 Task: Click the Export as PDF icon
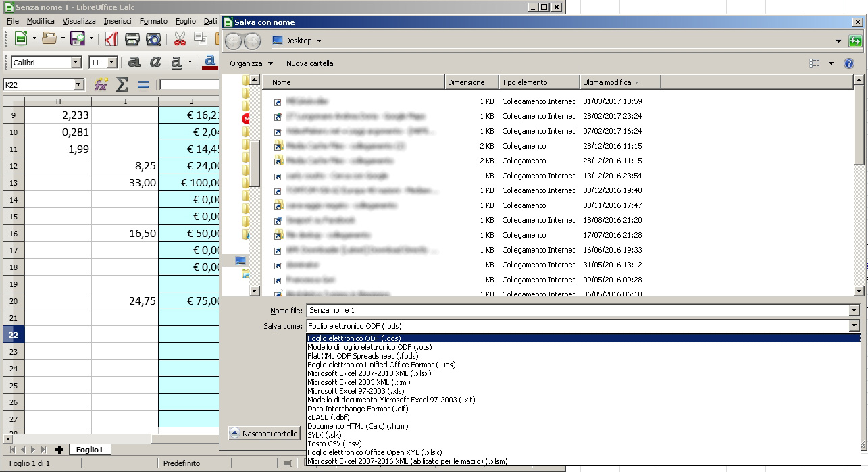(x=111, y=39)
